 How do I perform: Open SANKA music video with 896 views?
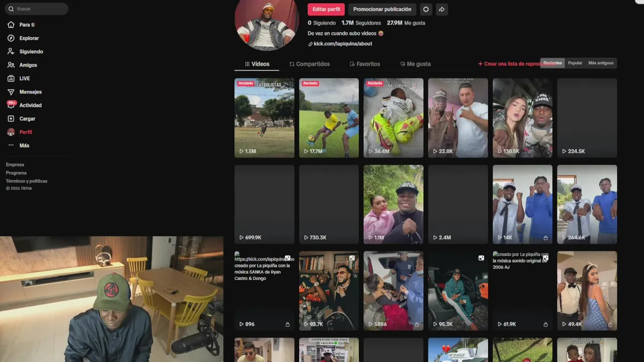pyautogui.click(x=264, y=291)
